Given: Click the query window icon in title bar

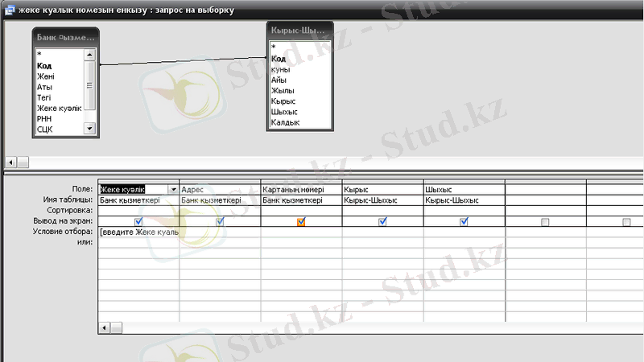Looking at the screenshot, I should click(x=10, y=10).
